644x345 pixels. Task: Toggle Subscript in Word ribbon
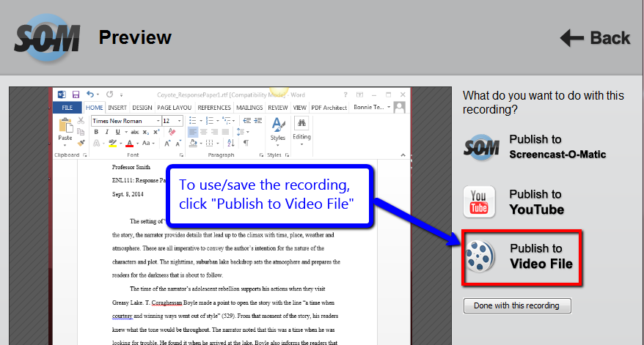click(x=145, y=132)
